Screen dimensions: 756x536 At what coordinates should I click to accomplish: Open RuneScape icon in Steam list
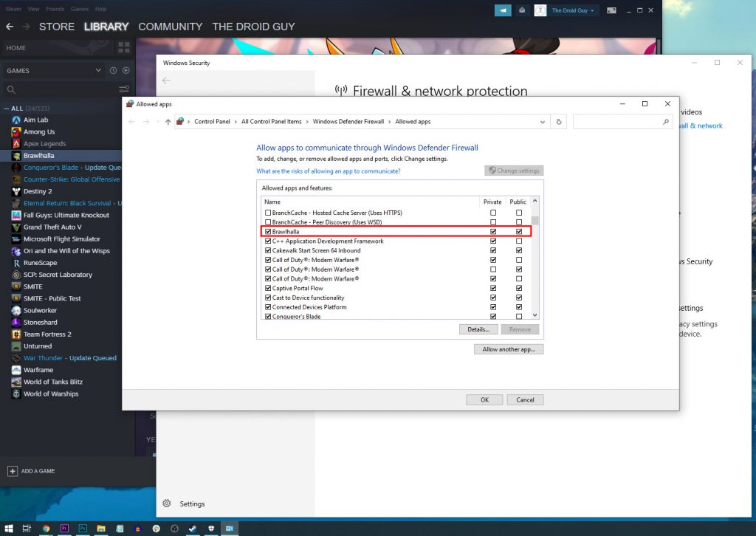pyautogui.click(x=16, y=263)
